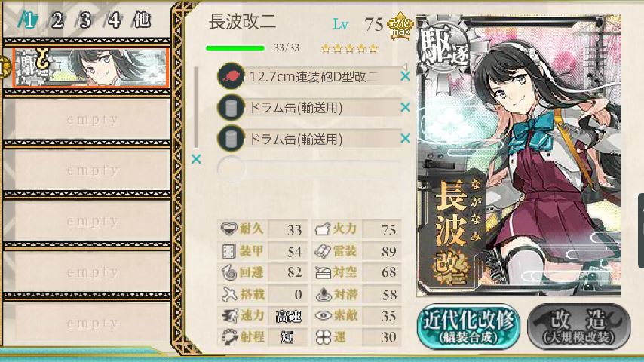644x362 pixels.
Task: Click the red main gun equipment icon
Action: coord(232,76)
